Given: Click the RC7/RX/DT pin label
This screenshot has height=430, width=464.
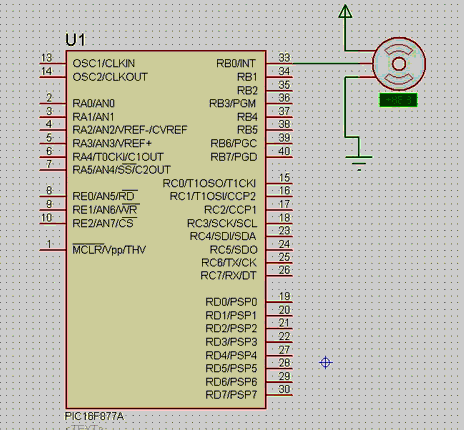Looking at the screenshot, I should click(228, 276).
